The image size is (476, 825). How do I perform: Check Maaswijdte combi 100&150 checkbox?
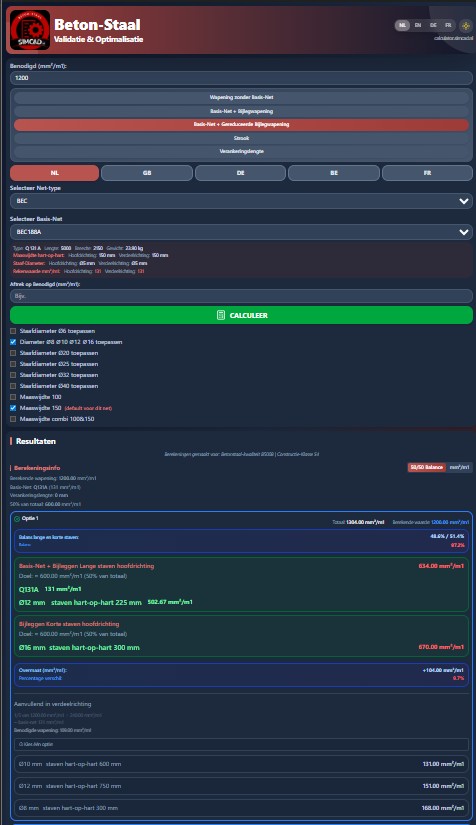tap(13, 419)
